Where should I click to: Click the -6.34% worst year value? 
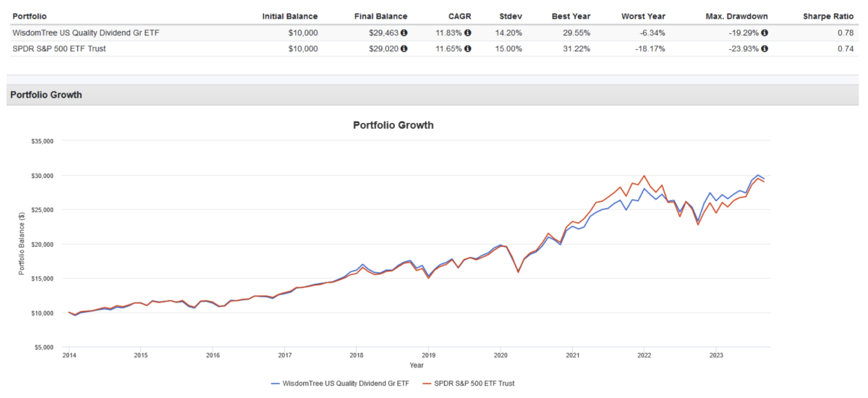(x=652, y=33)
